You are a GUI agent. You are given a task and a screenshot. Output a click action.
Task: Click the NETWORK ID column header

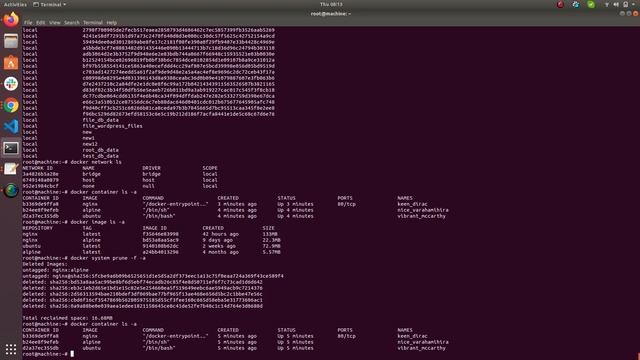click(39, 168)
